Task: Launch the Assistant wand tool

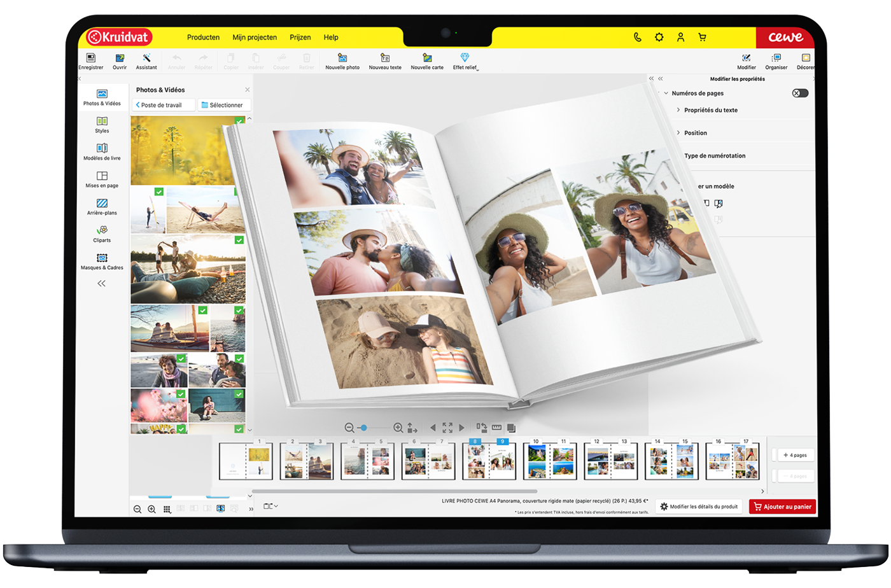Action: point(146,61)
